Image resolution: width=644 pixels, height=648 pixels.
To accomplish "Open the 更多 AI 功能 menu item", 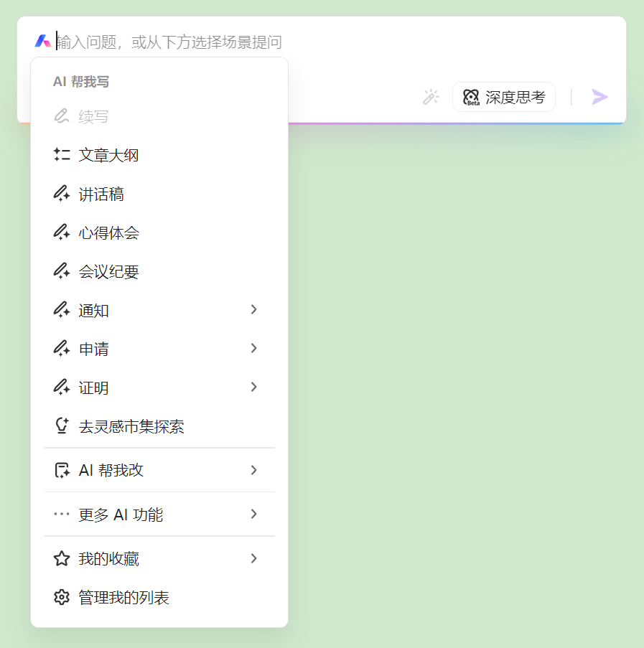I will point(121,515).
